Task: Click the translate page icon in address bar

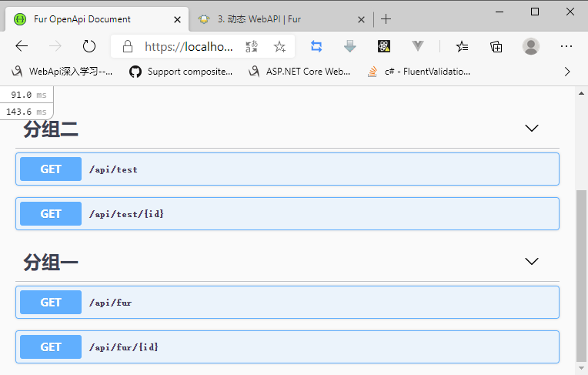Action: click(252, 46)
